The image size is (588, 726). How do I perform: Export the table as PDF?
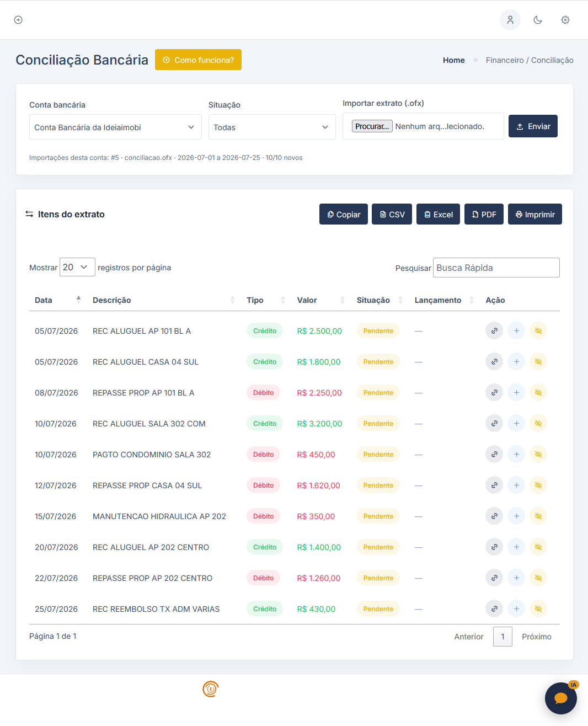484,214
